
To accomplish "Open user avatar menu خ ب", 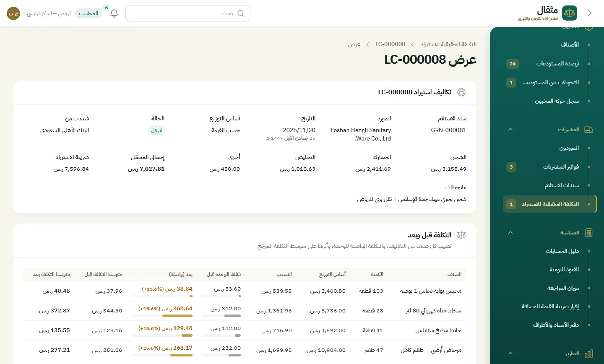I will pyautogui.click(x=13, y=13).
